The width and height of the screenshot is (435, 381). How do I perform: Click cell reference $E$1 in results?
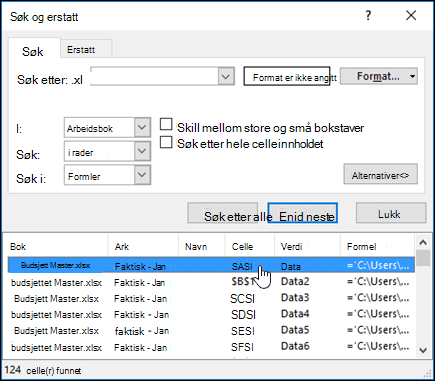[243, 331]
